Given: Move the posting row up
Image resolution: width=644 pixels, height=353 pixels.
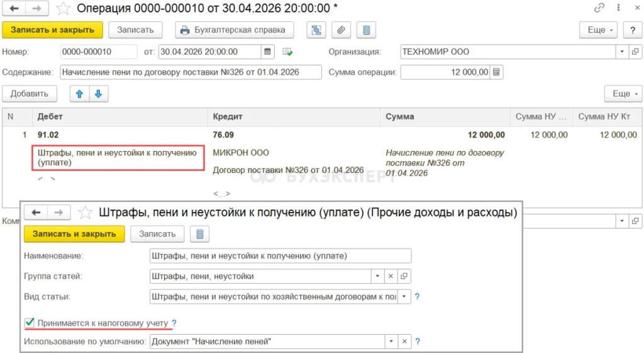Looking at the screenshot, I should pyautogui.click(x=80, y=94).
